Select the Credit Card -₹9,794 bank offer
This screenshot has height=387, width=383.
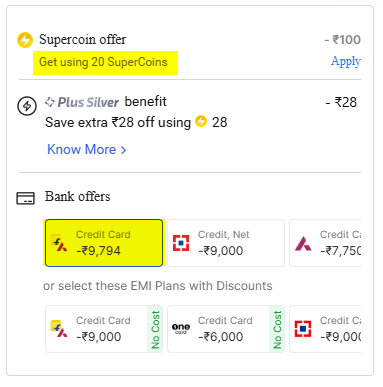pos(104,243)
